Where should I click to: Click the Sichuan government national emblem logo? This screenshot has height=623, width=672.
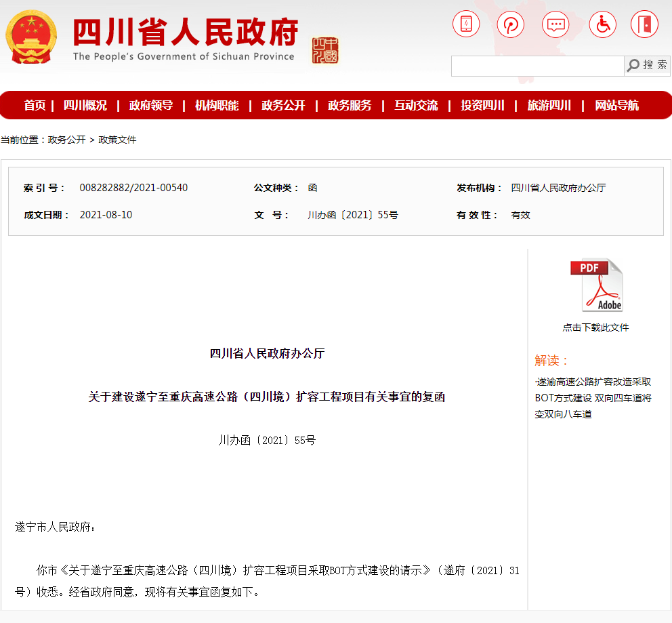pyautogui.click(x=31, y=37)
